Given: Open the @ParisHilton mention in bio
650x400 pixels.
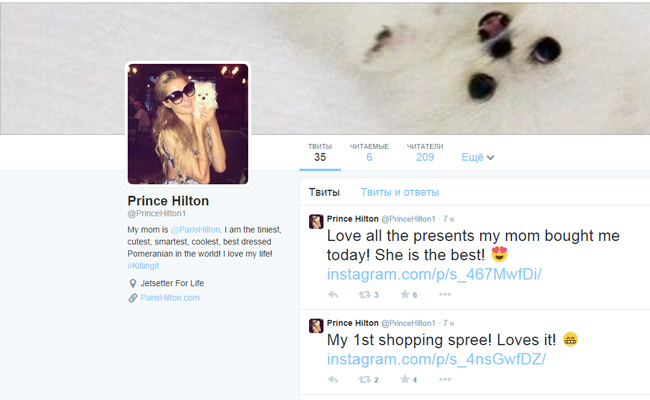Looking at the screenshot, I should (195, 230).
